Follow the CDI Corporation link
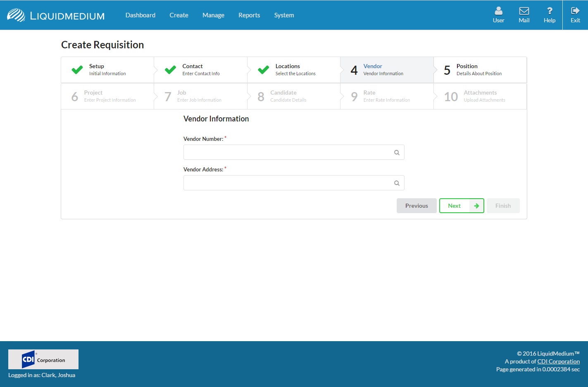The image size is (588, 387). point(558,361)
